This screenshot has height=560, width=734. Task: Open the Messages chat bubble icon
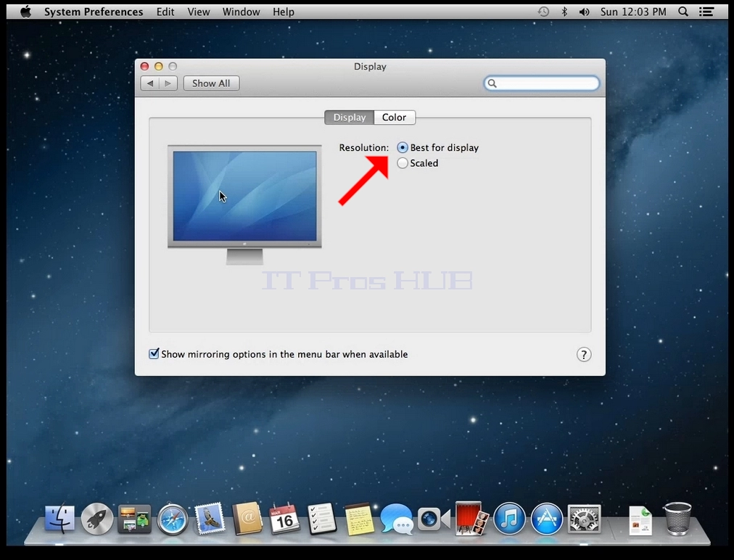click(397, 519)
